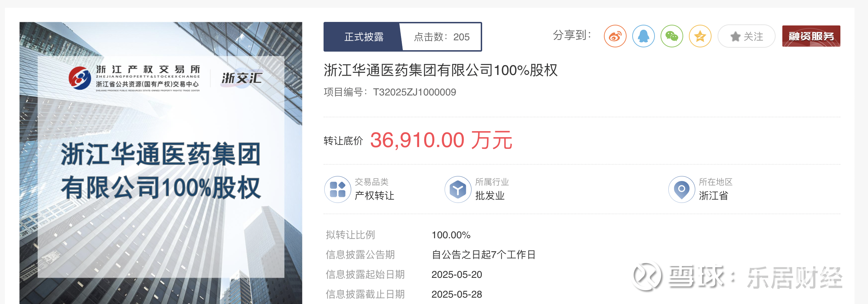
Task: Click the 拟转让比例 label
Action: [350, 235]
